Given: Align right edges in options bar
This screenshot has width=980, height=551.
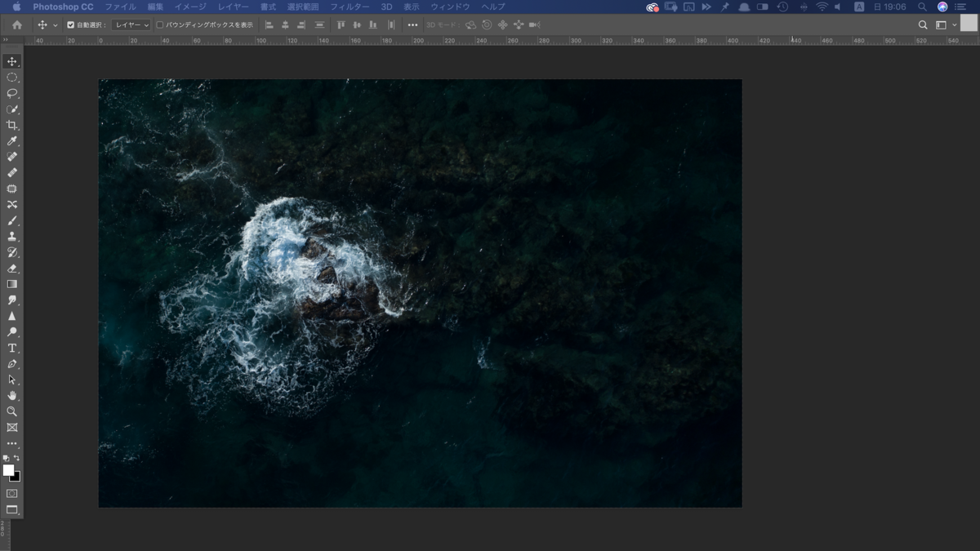Looking at the screenshot, I should [301, 25].
